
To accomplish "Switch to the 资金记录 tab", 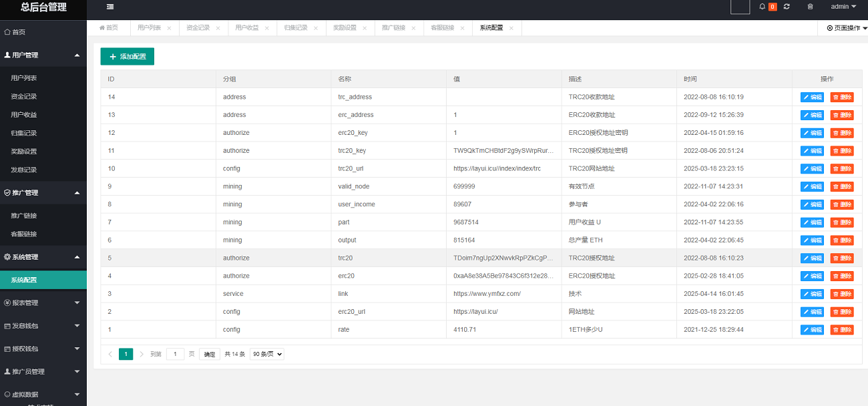I will [x=198, y=28].
